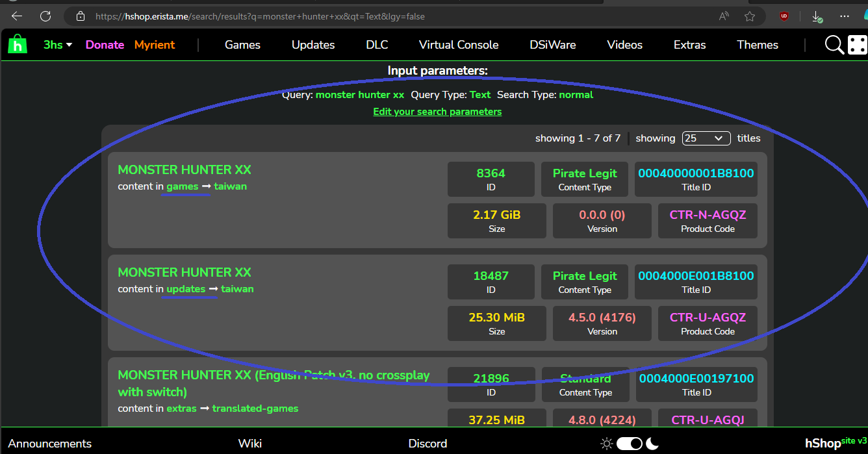Click the translated-games subcategory link
Viewport: 868px width, 454px height.
point(255,409)
